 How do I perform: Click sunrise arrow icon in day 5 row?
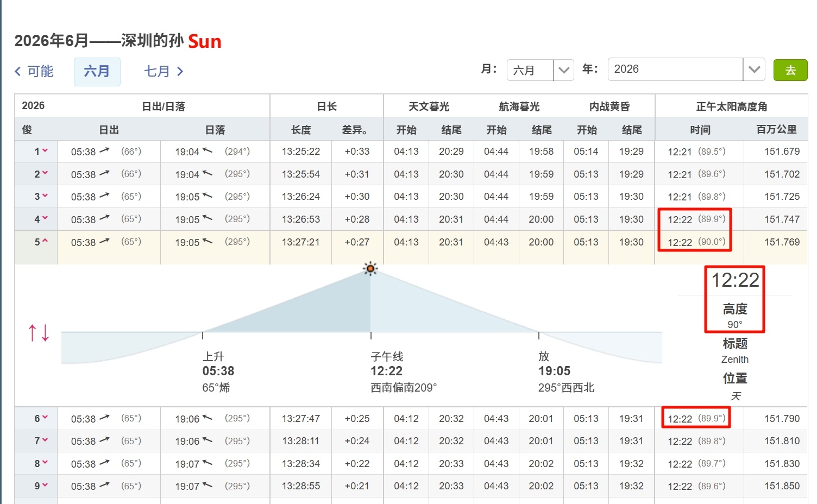pyautogui.click(x=105, y=241)
